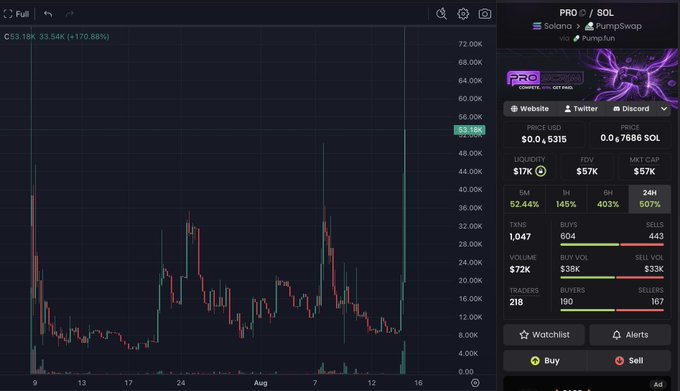Expand more social links chevron
This screenshot has height=391, width=680.
664,109
